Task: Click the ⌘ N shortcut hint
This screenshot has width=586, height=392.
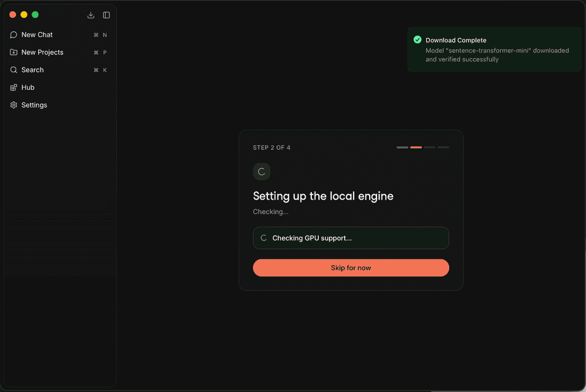Action: (x=100, y=35)
